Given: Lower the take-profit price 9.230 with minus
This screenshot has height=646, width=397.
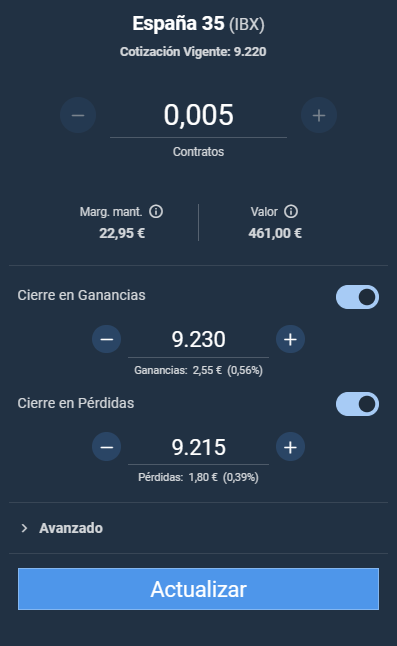Looking at the screenshot, I should pyautogui.click(x=106, y=339).
